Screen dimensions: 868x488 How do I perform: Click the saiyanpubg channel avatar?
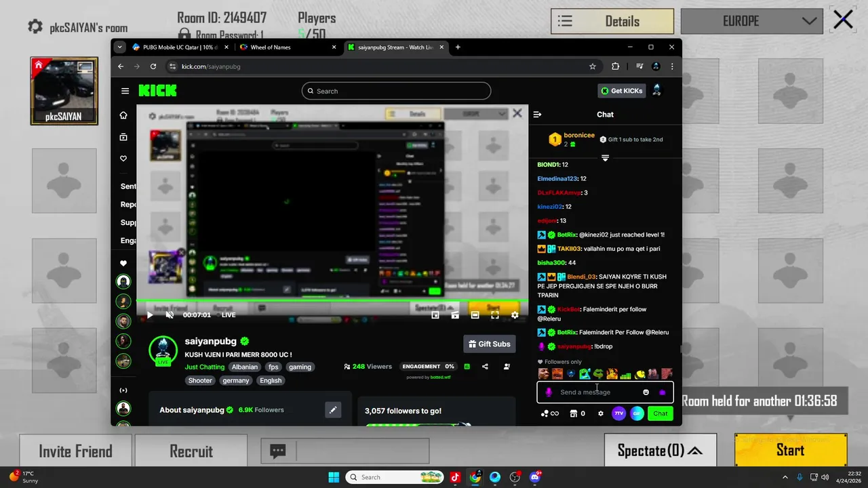point(163,350)
